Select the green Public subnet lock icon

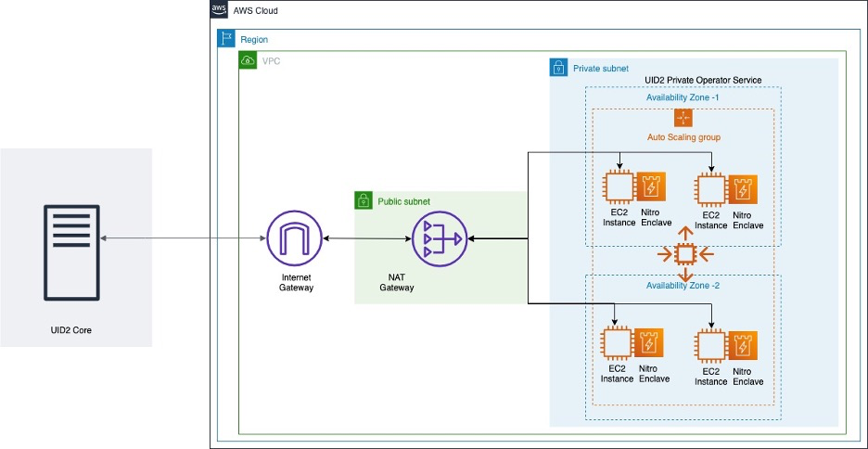pos(364,200)
